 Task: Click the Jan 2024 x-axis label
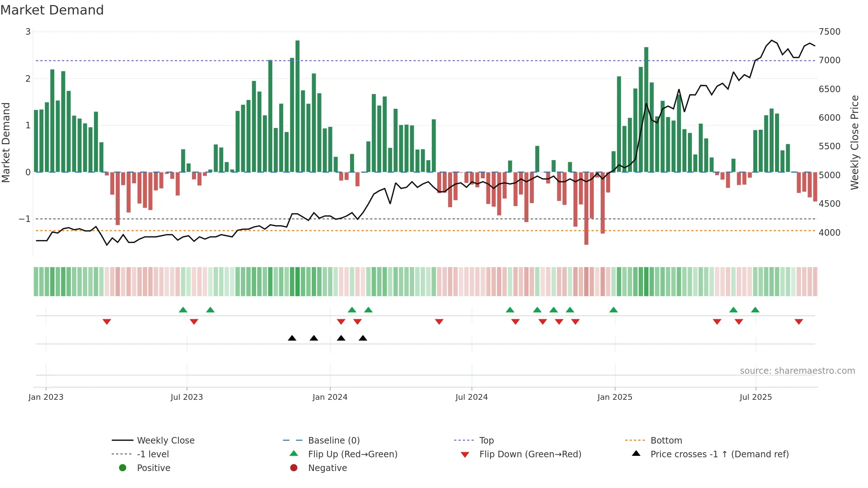[330, 397]
